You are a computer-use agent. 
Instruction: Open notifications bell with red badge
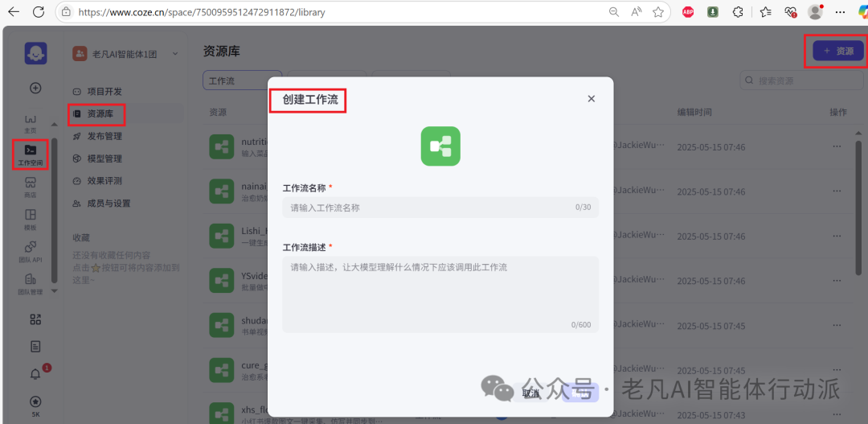(35, 374)
